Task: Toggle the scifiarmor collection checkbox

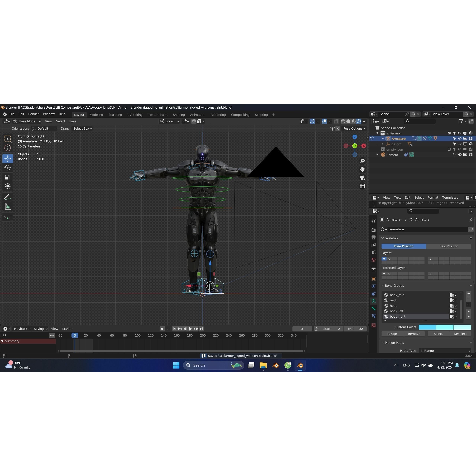Action: [x=449, y=133]
